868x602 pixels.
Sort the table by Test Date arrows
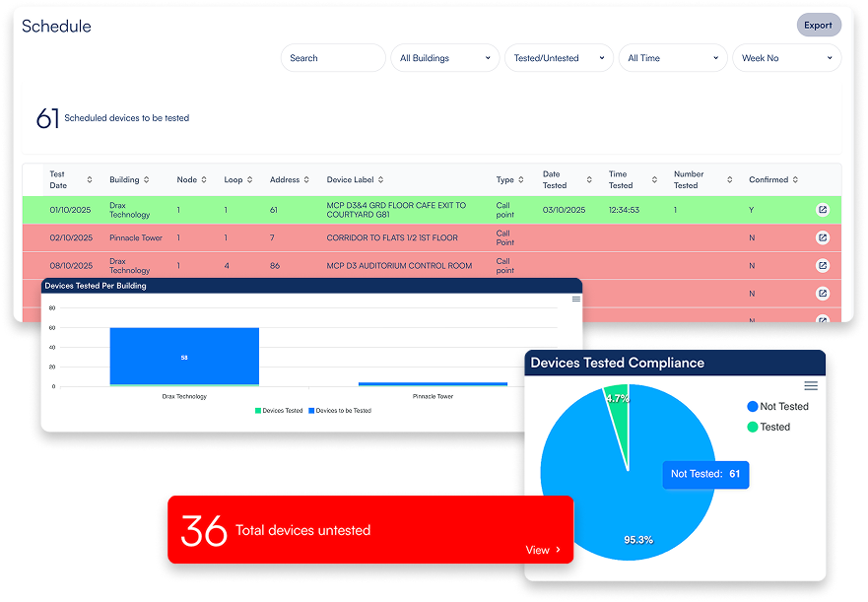coord(90,179)
